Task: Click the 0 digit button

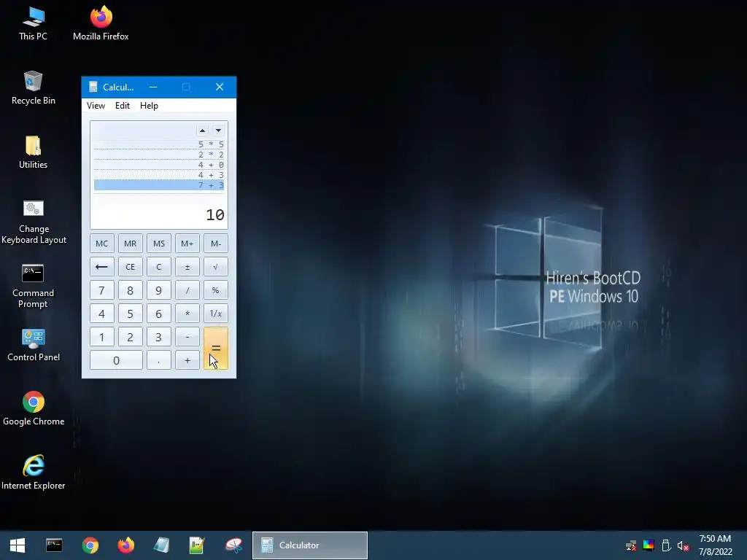Action: [116, 360]
